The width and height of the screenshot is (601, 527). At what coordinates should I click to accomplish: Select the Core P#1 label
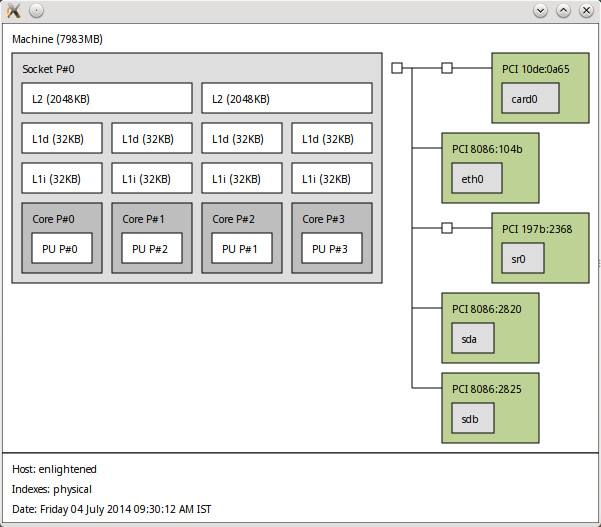(x=143, y=219)
